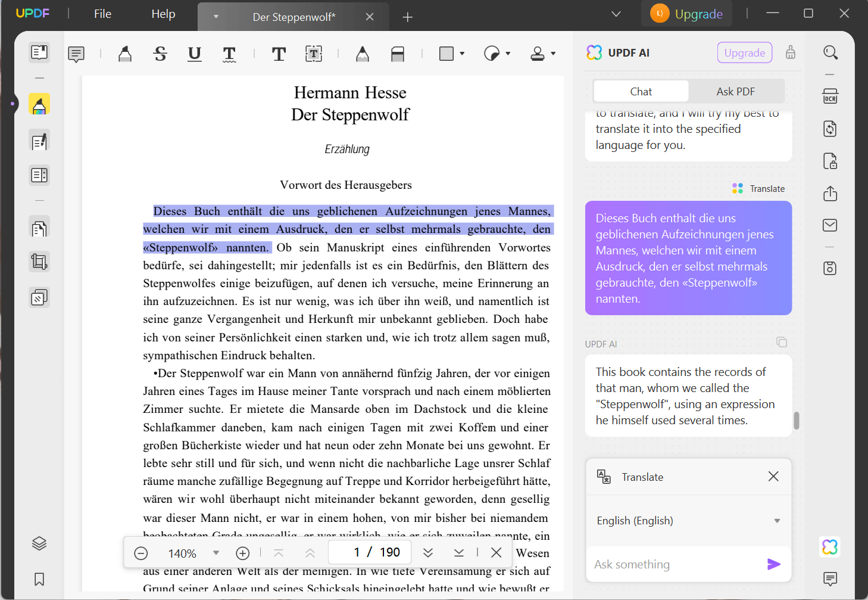Viewport: 868px width, 600px height.
Task: Select the Underline text tool
Action: coord(194,54)
